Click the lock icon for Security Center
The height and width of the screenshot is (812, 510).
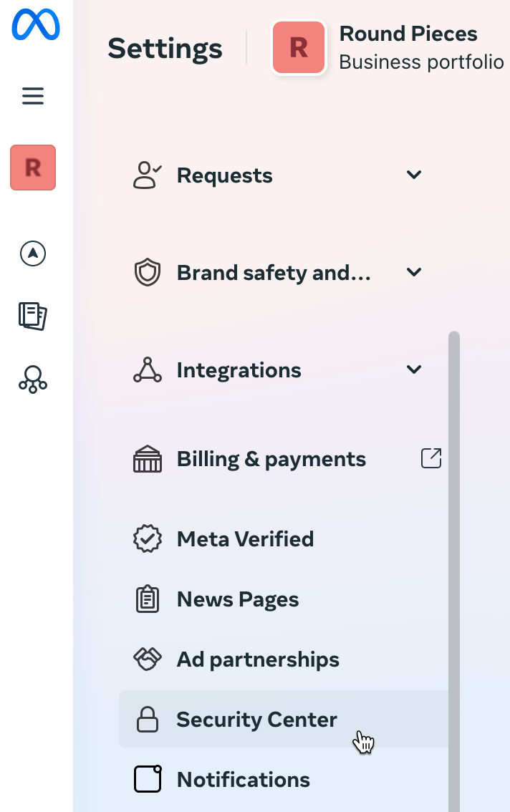click(148, 719)
